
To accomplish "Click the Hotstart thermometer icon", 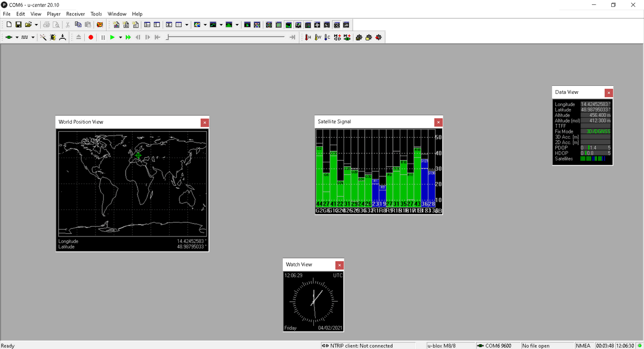I will [x=308, y=37].
